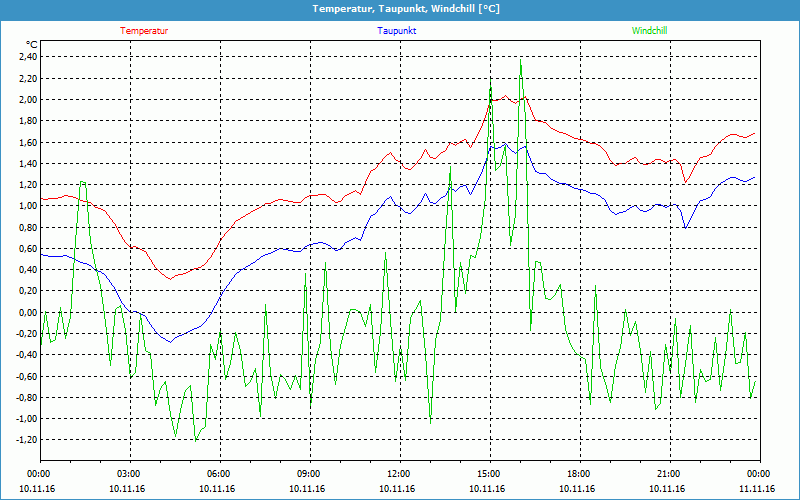Click the 12:00 time axis label
The image size is (800, 500).
pos(400,474)
